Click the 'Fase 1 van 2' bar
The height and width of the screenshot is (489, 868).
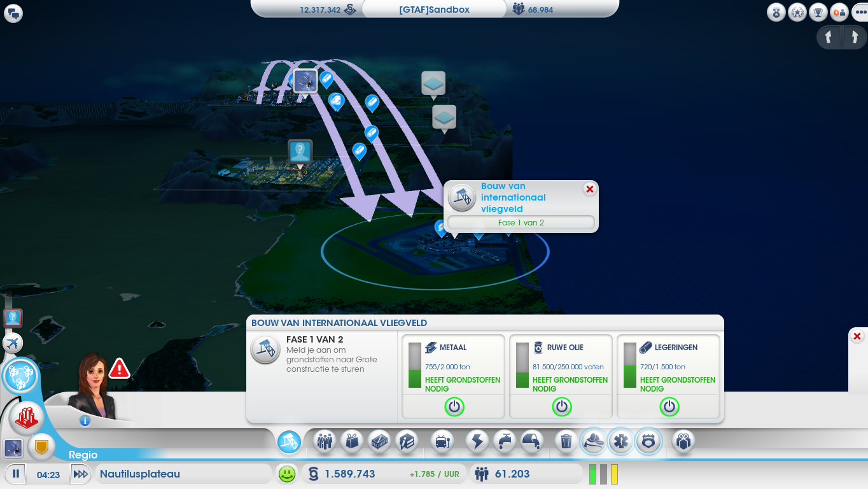click(521, 223)
